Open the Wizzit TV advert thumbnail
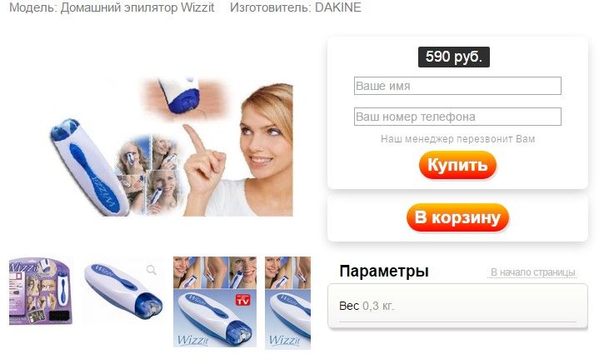 point(215,302)
